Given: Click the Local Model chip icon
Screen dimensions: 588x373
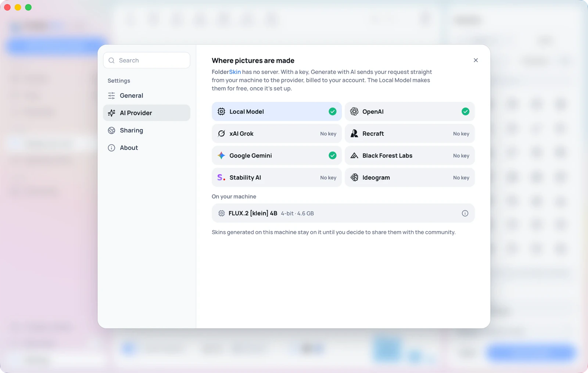Looking at the screenshot, I should 221,111.
